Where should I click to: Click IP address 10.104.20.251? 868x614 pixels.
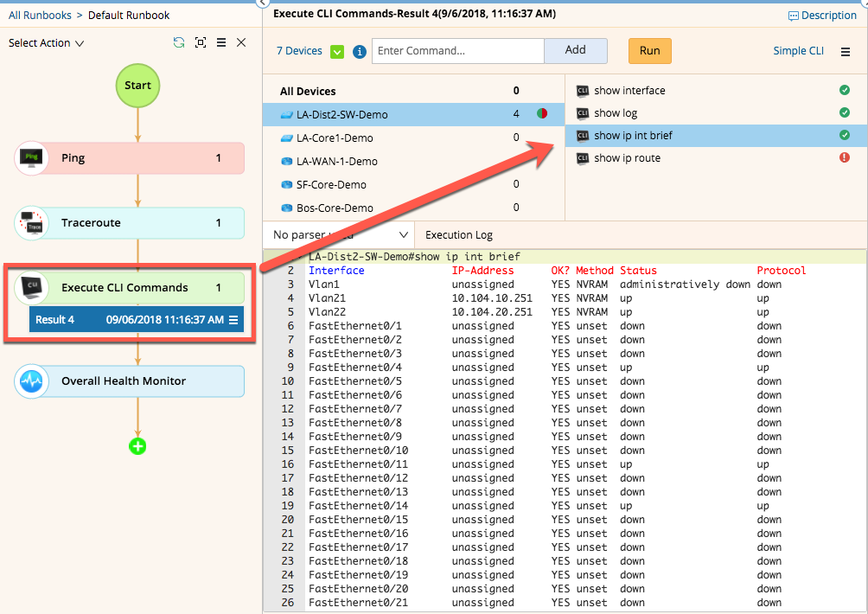coord(492,312)
